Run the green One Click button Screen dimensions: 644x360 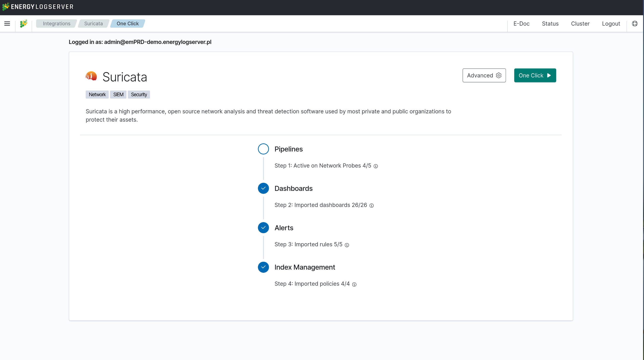pyautogui.click(x=535, y=75)
